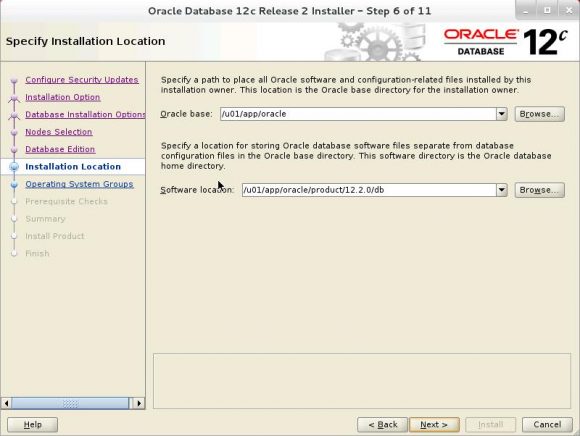Image resolution: width=580 pixels, height=436 pixels.
Task: Click right arrow of sidebar horizontal scrollbar
Action: [x=139, y=403]
